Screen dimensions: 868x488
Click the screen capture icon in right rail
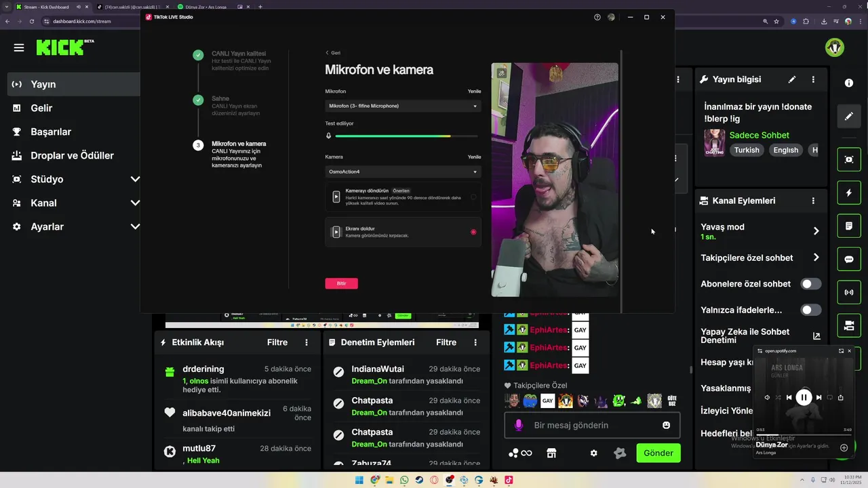(849, 159)
